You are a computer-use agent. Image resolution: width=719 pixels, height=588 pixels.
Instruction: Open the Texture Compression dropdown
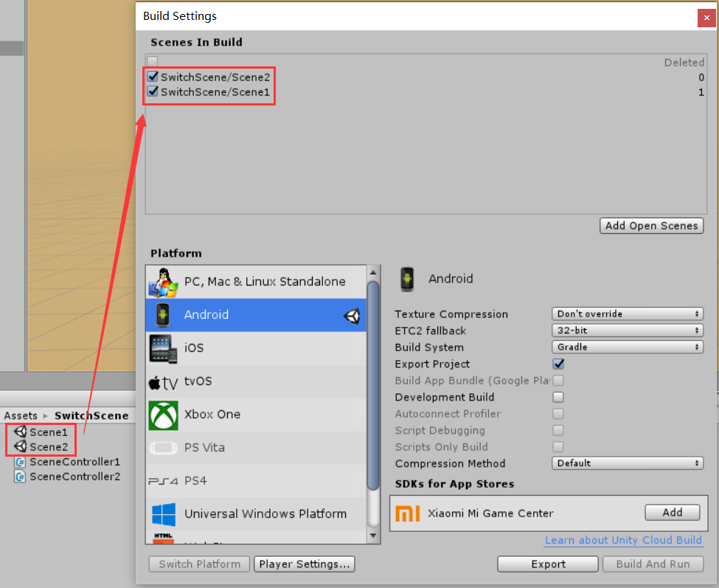point(628,314)
